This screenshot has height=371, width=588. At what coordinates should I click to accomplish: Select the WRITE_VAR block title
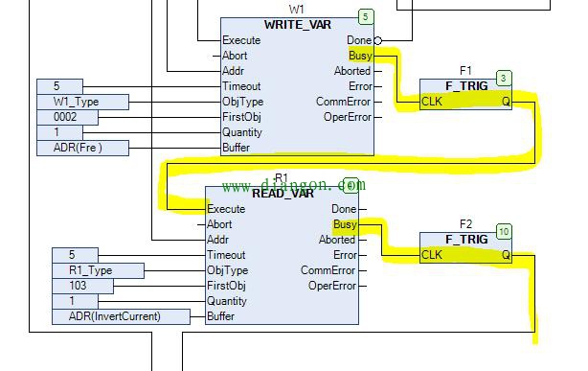(298, 25)
